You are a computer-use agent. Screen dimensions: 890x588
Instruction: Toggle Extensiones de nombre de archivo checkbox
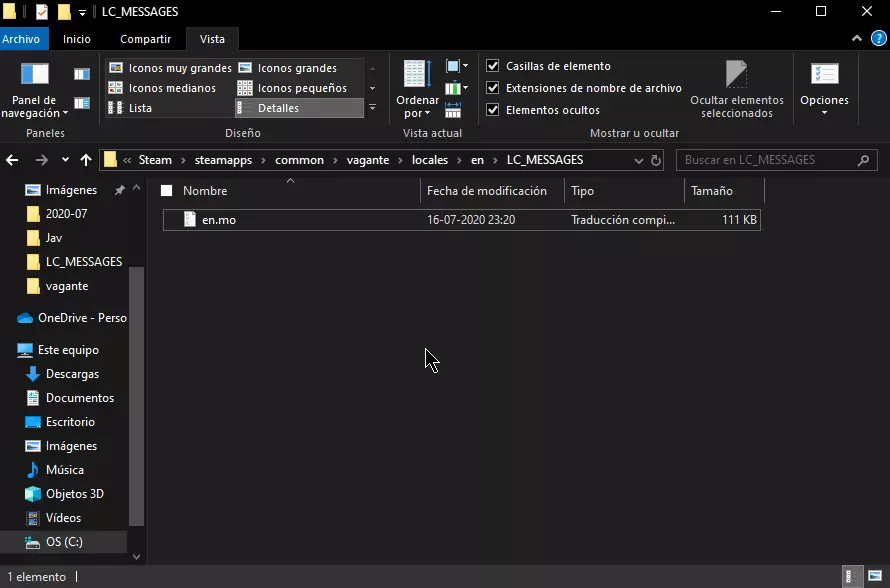[492, 88]
